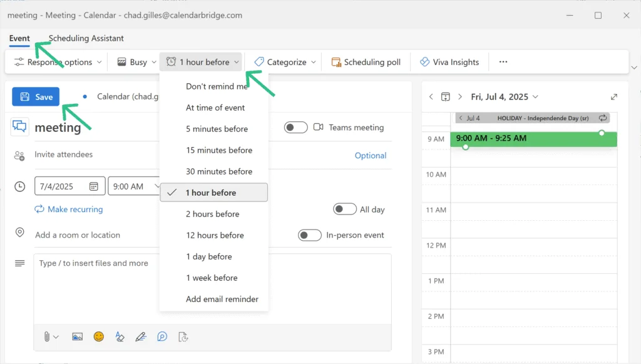This screenshot has width=641, height=364.
Task: Click the Optional attendees link
Action: tap(371, 155)
